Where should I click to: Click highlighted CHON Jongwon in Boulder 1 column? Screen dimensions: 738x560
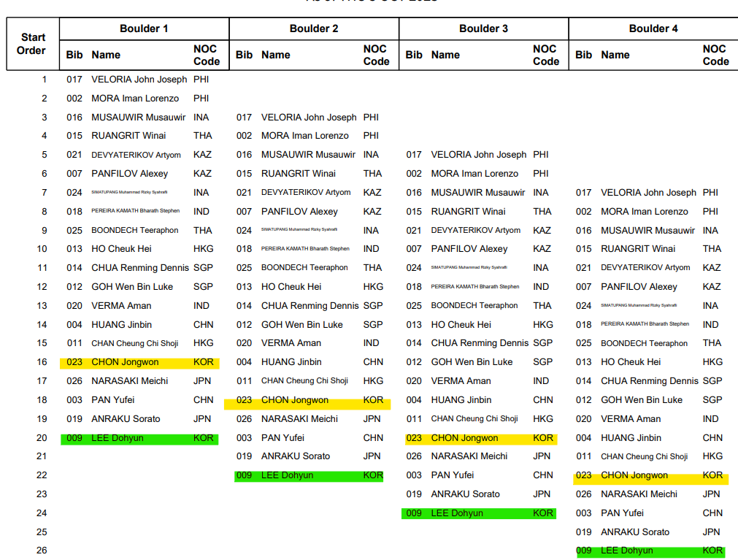125,362
